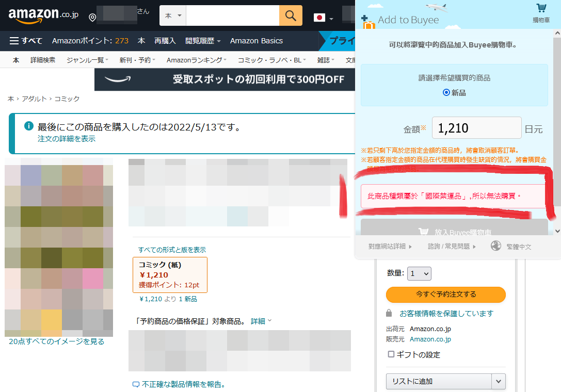
Task: Click the 販売元 Amazon.co.jp link
Action: (x=430, y=339)
